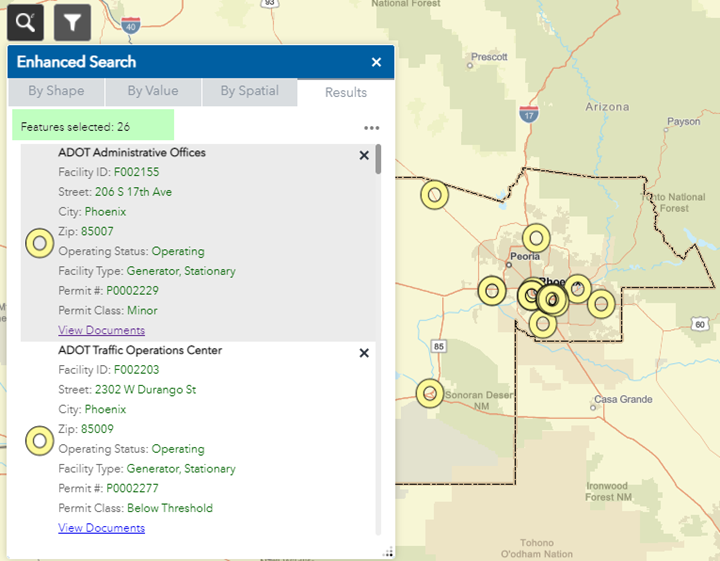Viewport: 720px width, 561px height.
Task: Click the Payson label on map
Action: [x=683, y=122]
